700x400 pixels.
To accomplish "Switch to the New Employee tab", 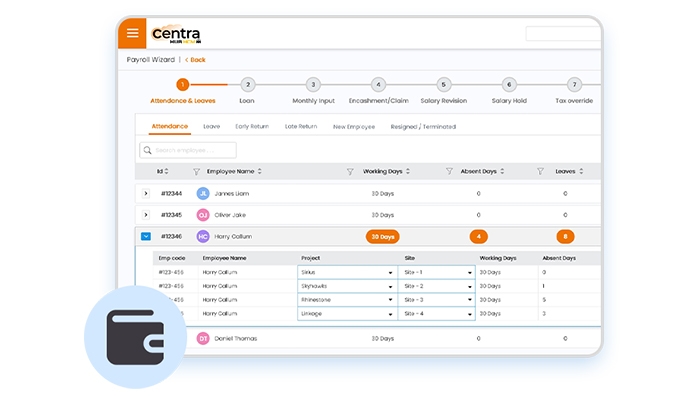I will coord(353,127).
